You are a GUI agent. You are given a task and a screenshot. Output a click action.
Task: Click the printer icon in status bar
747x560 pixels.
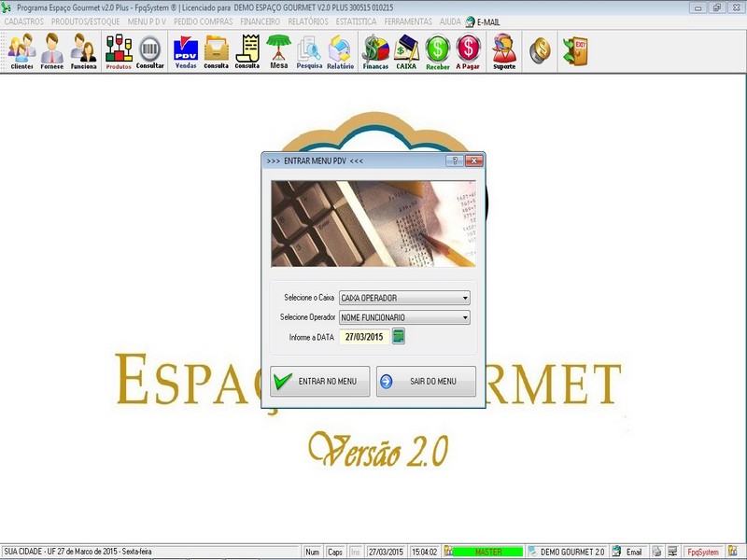pos(657,552)
